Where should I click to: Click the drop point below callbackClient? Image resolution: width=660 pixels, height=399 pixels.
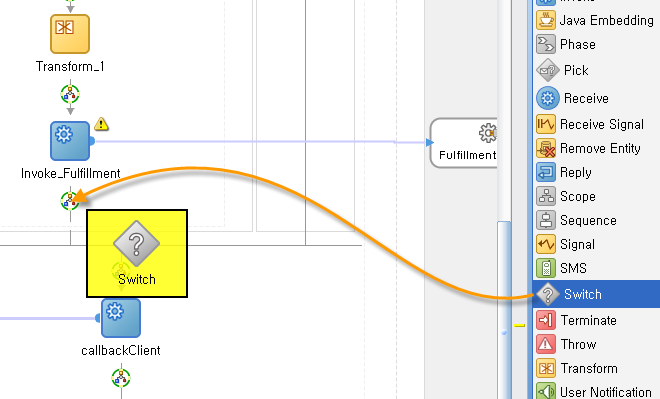click(121, 378)
